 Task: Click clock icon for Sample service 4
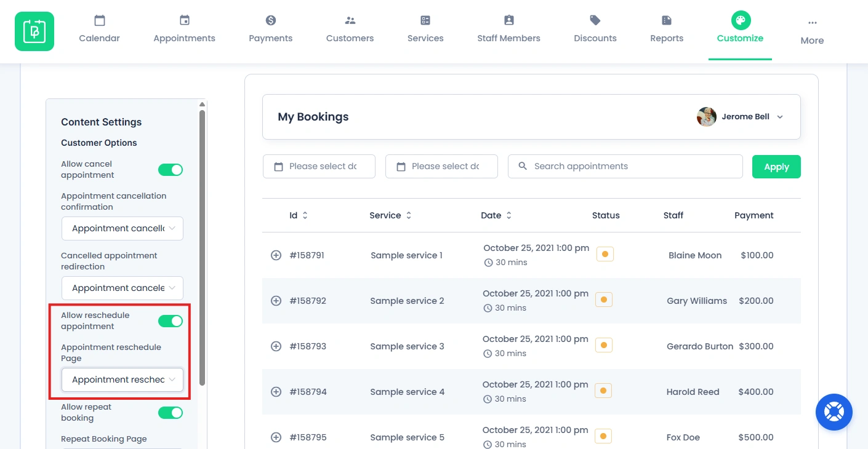point(488,399)
